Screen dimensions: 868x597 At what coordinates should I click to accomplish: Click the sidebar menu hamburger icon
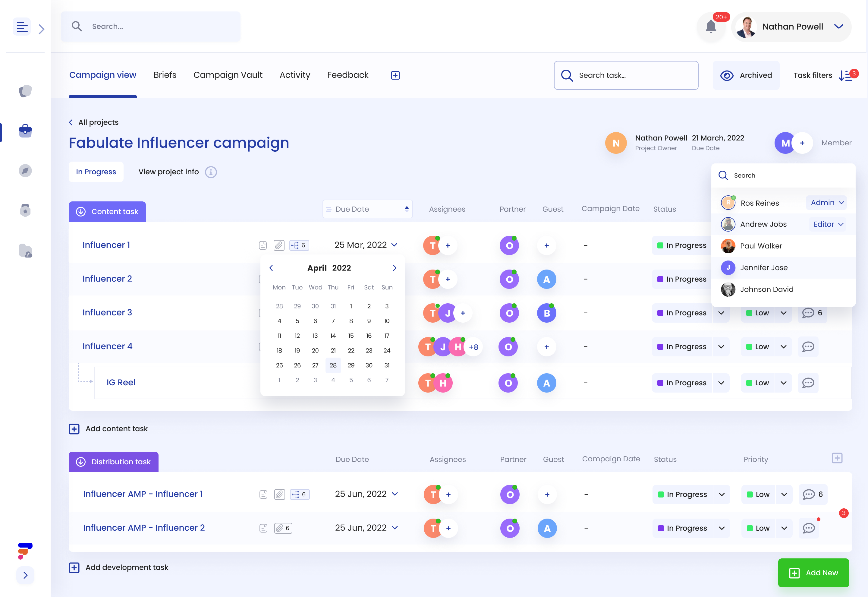pos(22,27)
